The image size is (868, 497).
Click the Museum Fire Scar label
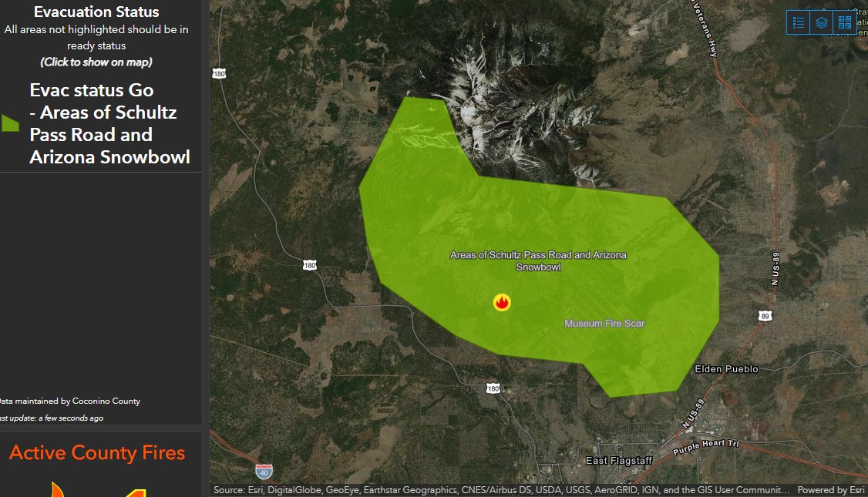[x=606, y=324]
